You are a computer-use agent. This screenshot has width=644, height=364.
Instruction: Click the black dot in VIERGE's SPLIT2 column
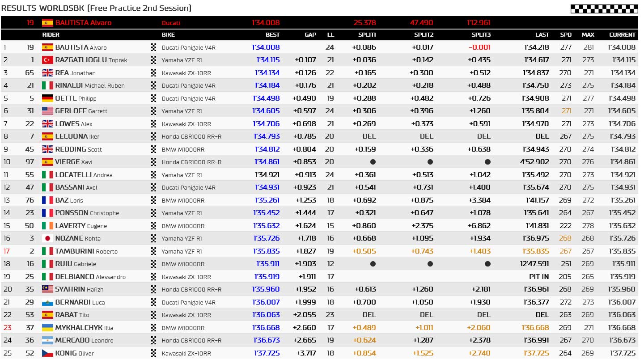coord(430,162)
